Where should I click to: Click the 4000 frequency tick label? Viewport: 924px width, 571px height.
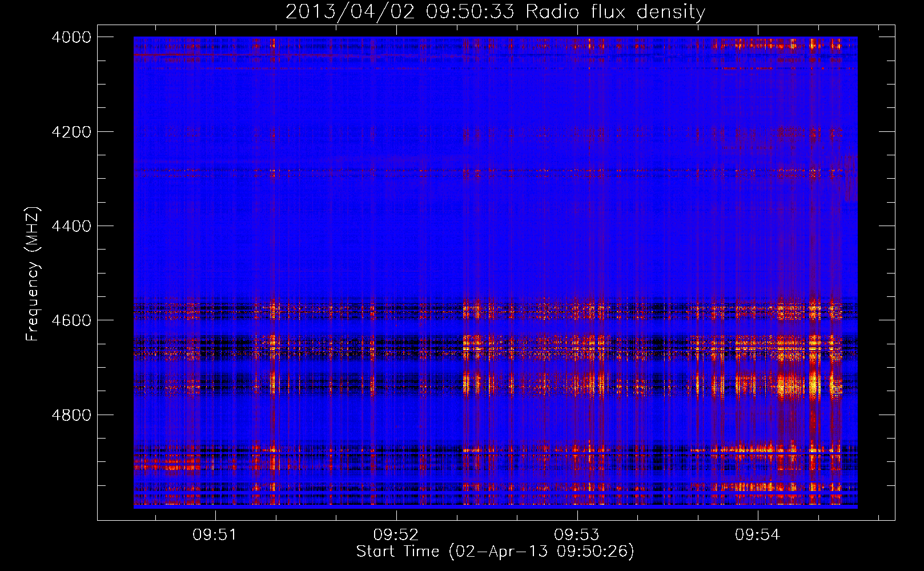(71, 37)
